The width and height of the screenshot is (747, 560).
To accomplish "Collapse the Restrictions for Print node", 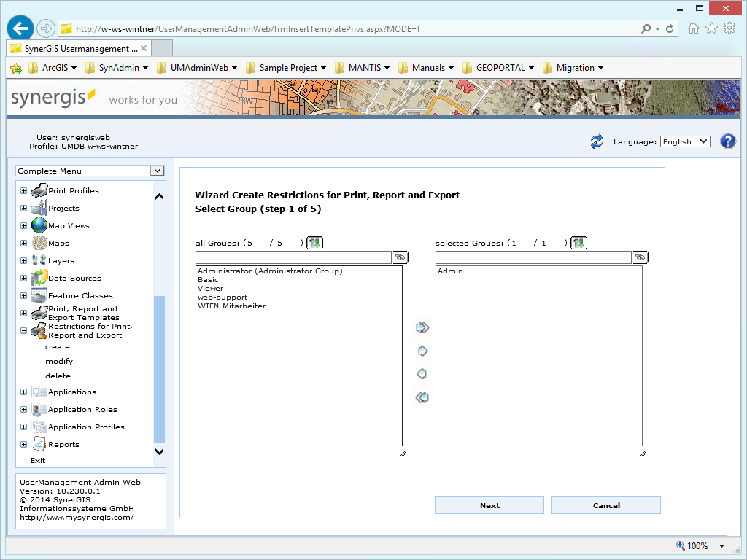I will coord(23,330).
